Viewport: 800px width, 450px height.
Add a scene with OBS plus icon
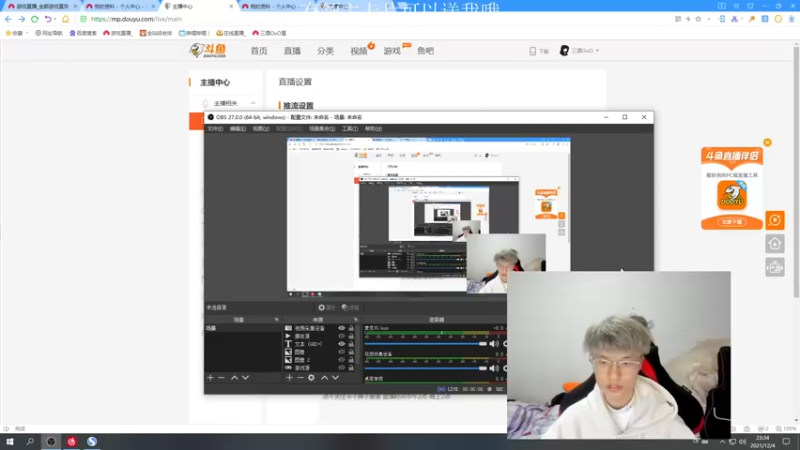pos(210,378)
